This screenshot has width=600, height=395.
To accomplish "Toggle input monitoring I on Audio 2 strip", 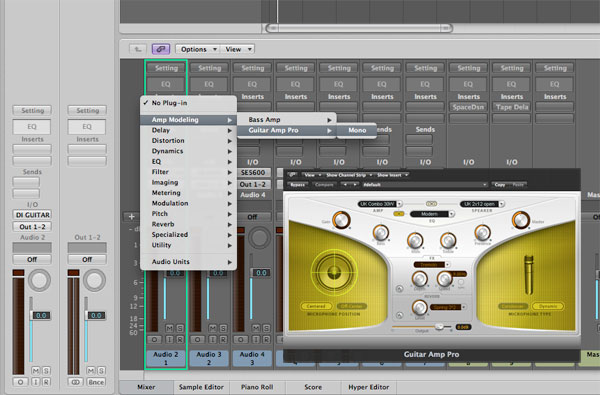I will (x=170, y=339).
